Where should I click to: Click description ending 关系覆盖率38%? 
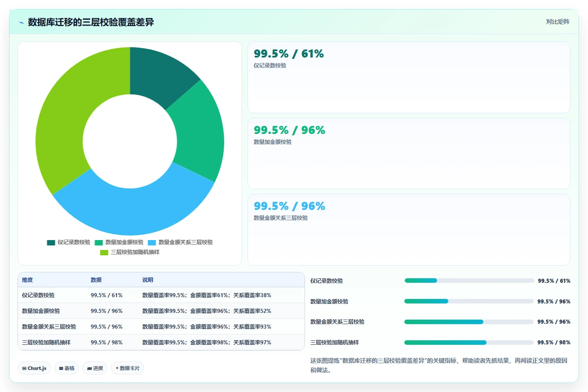(x=207, y=295)
